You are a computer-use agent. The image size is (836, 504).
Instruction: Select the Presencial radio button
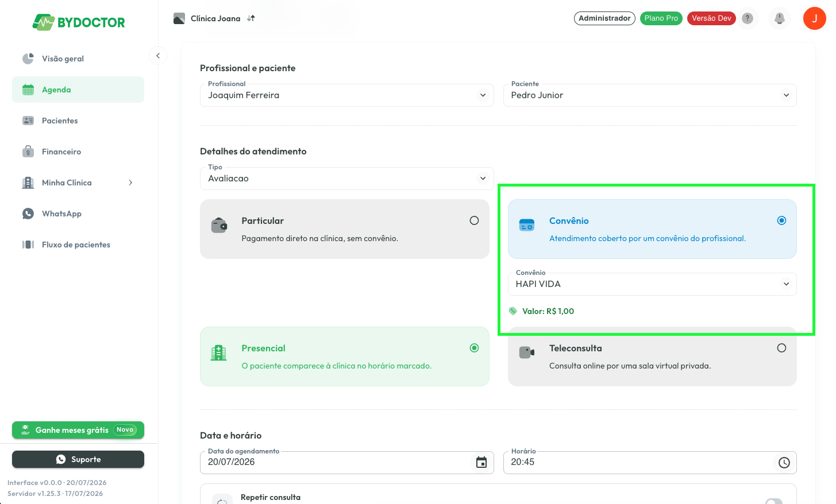click(474, 348)
